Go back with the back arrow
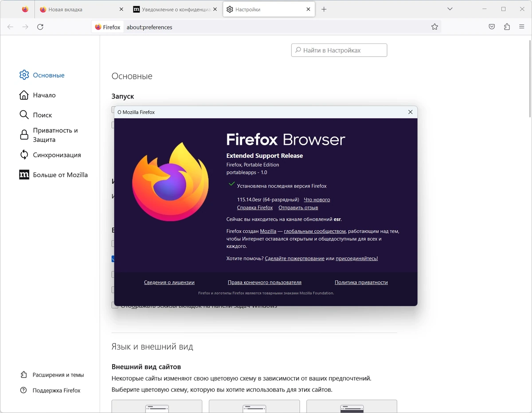This screenshot has height=413, width=532. coord(10,27)
